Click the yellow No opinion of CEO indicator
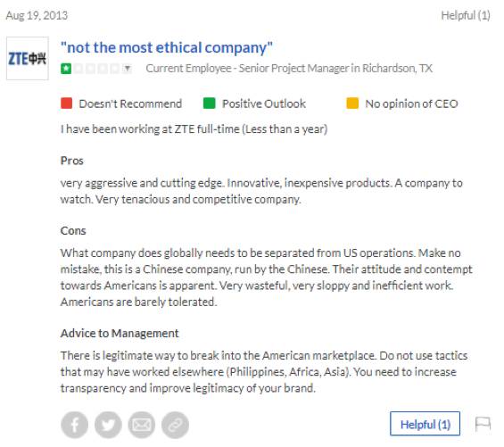The height and width of the screenshot is (447, 504). point(352,103)
